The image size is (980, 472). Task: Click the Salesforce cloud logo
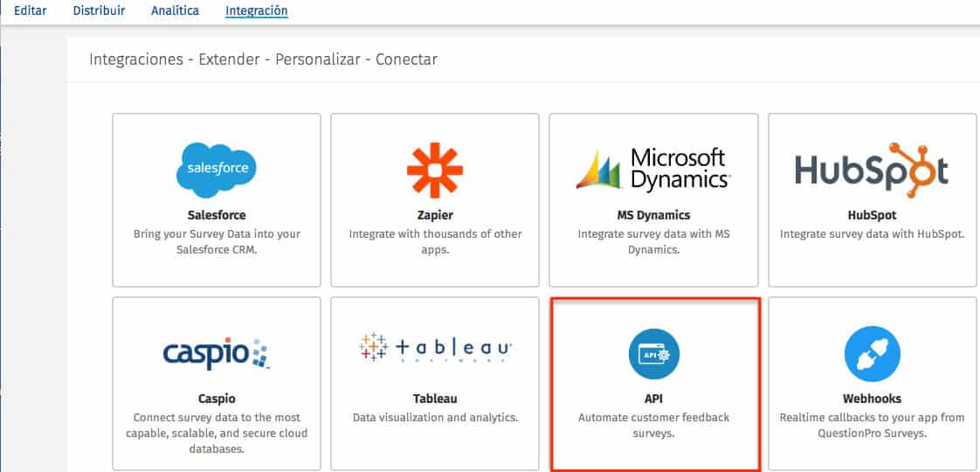pos(217,170)
